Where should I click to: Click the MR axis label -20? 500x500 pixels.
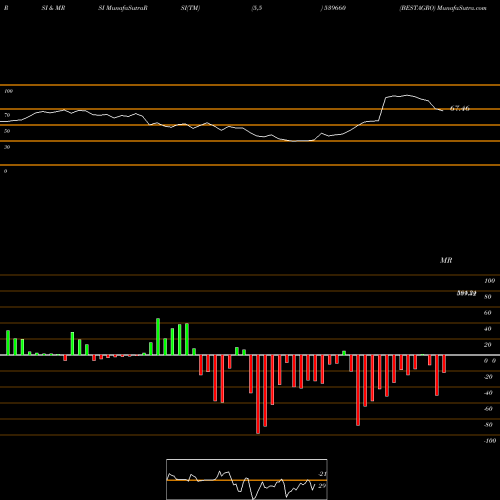click(488, 377)
